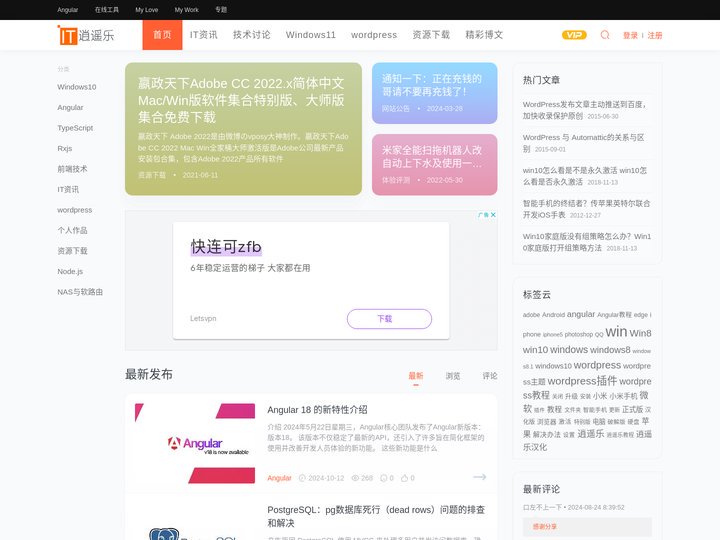The image size is (720, 540).
Task: Switch to the 最新 sort tab
Action: pyautogui.click(x=416, y=376)
